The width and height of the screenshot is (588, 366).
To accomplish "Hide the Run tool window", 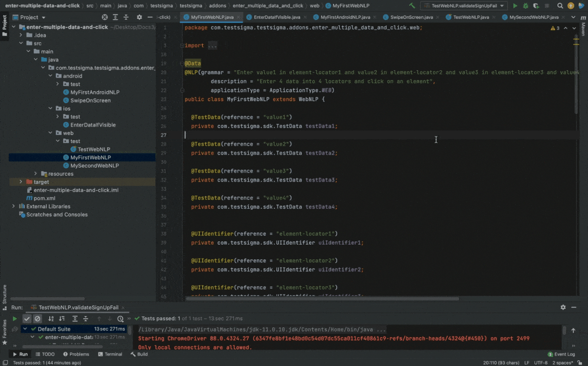I will click(574, 307).
